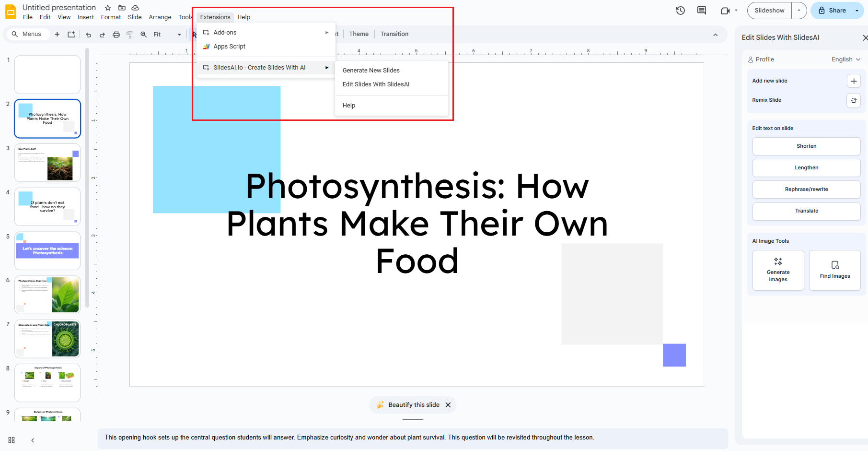Close the Beautify this slide suggestion

(448, 405)
